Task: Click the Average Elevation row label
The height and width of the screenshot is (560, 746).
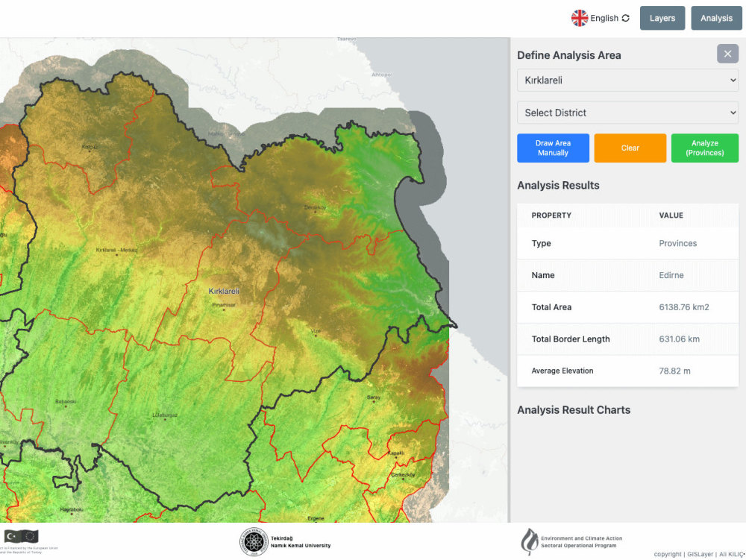Action: [x=562, y=371]
